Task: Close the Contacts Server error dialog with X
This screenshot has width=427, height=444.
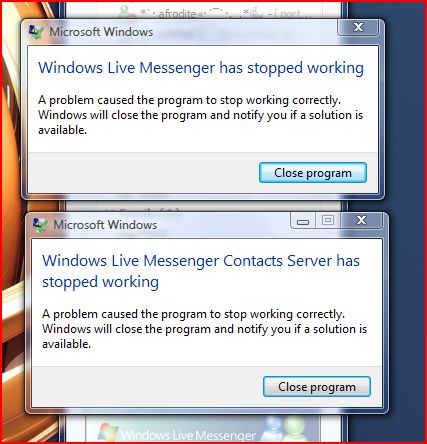Action: tap(361, 220)
